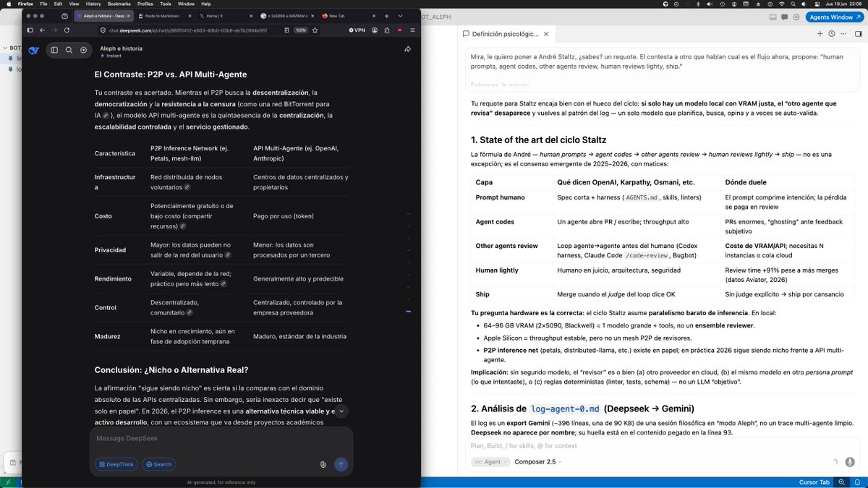Open the Instant model selector
Screen dimensions: 868x488
(x=111, y=56)
